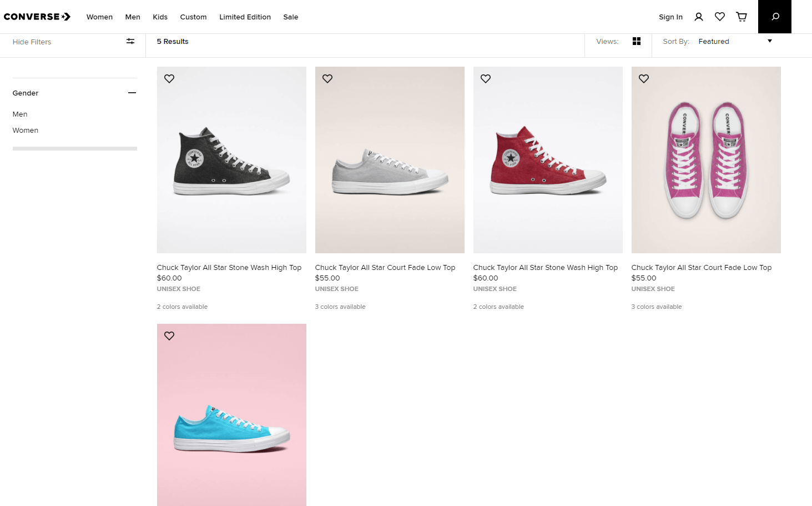Favorite the red Stone Wash High Top
This screenshot has height=506, width=812.
pos(486,79)
